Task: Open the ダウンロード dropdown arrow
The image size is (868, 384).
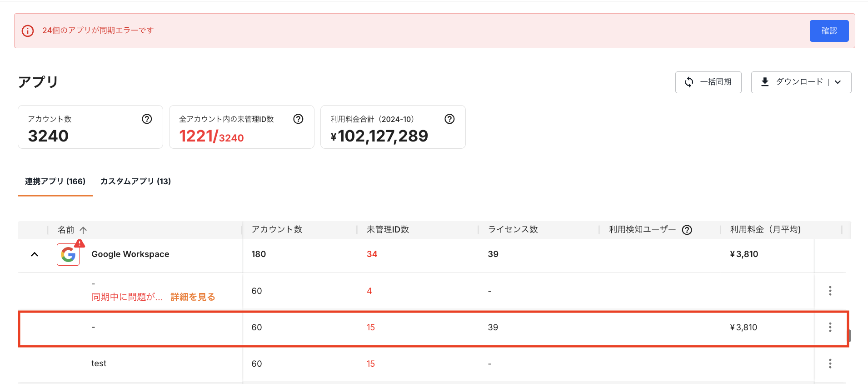Action: 838,82
